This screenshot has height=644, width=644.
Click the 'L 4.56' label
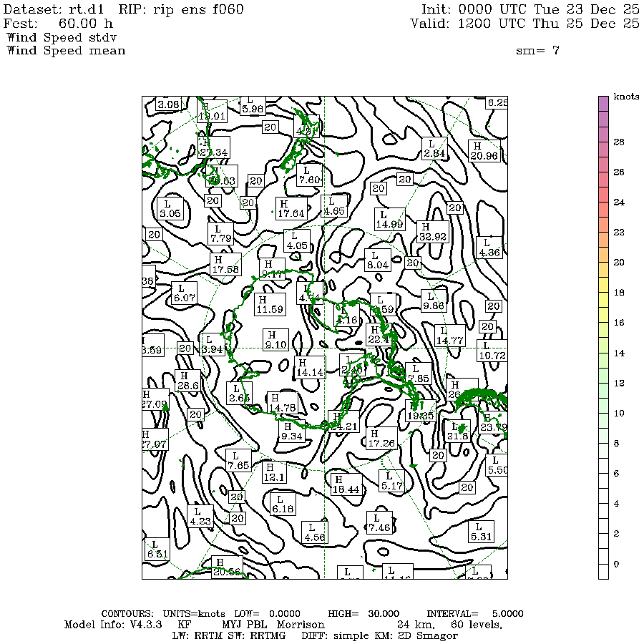pos(315,532)
